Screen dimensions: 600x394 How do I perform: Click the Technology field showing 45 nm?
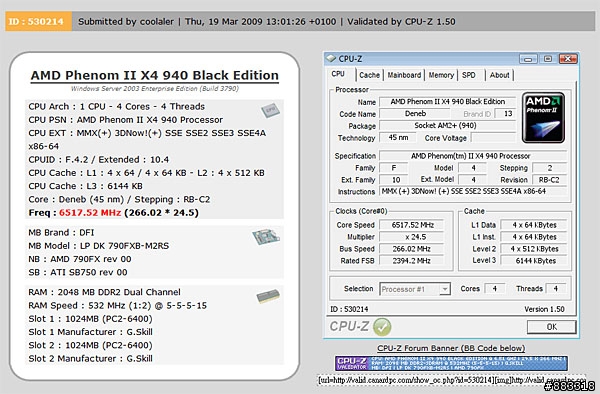click(x=398, y=137)
